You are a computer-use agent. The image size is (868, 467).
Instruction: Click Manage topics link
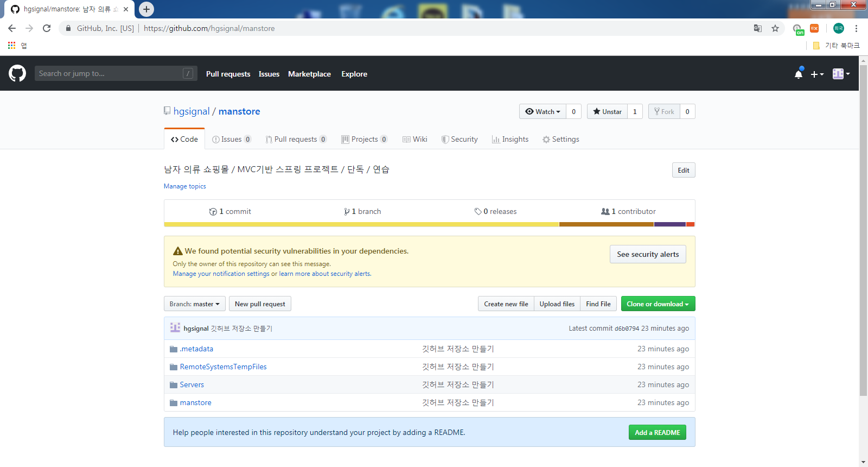pyautogui.click(x=185, y=186)
